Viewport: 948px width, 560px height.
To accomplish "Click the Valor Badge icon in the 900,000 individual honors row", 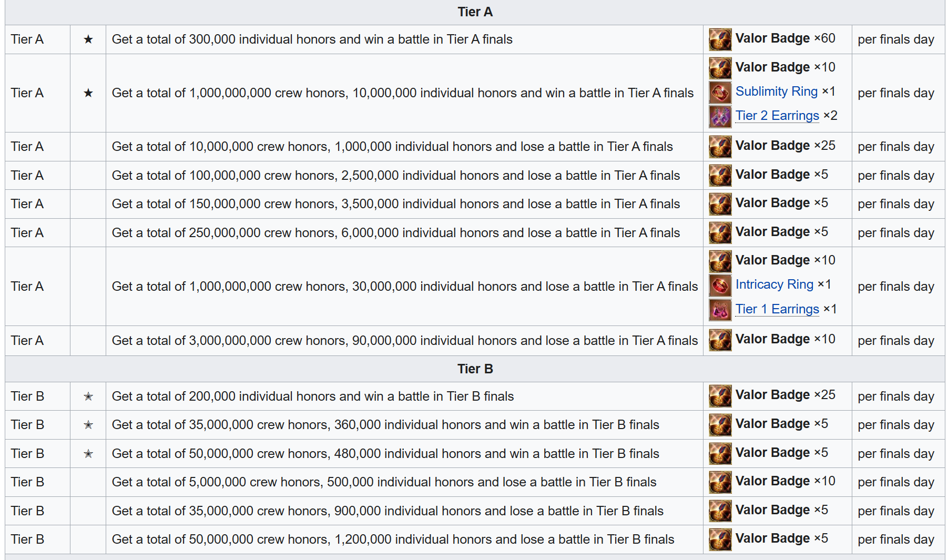I will [x=720, y=511].
